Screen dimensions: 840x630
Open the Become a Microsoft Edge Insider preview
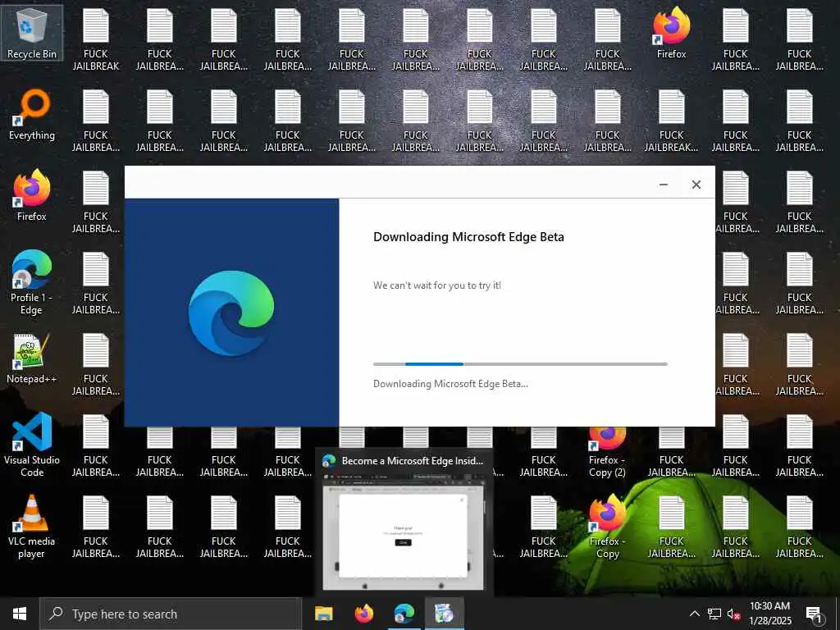pos(404,522)
